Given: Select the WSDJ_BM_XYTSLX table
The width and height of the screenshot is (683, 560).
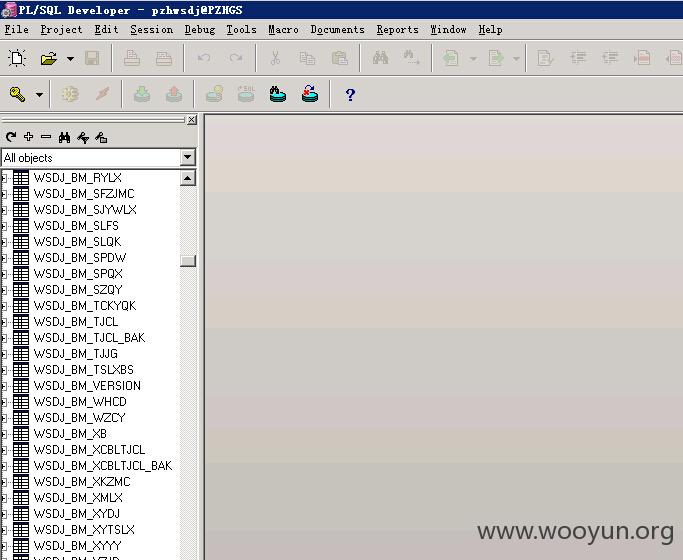Looking at the screenshot, I should (x=84, y=530).
